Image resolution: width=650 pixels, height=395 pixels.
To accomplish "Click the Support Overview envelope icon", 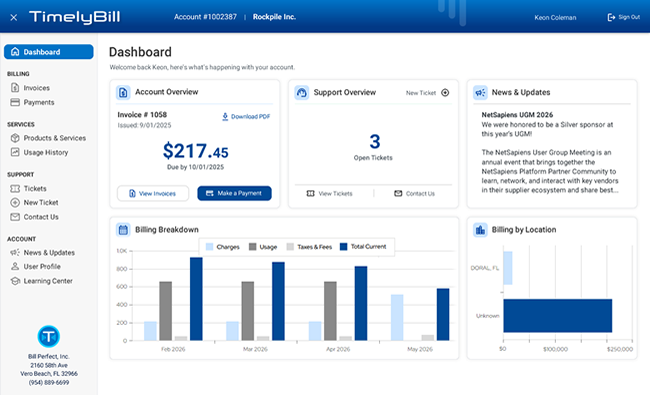I will coord(398,194).
